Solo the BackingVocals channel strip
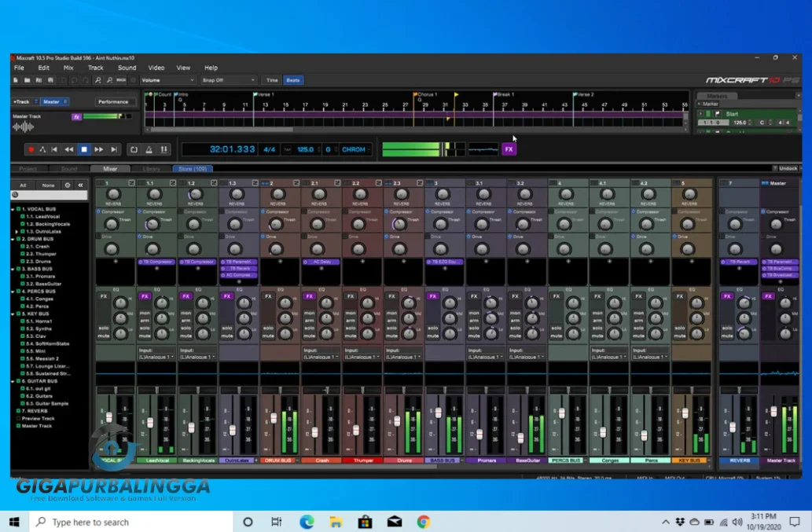This screenshot has width=812, height=532. click(x=186, y=329)
